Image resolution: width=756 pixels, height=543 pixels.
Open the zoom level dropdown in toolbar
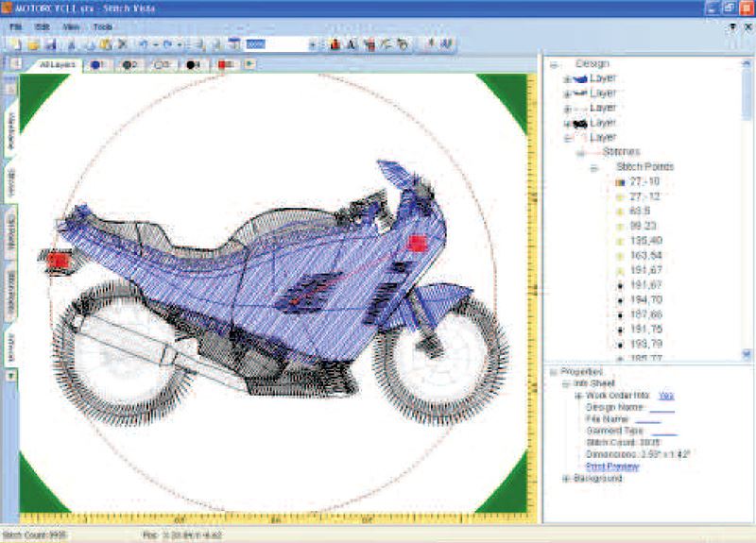pyautogui.click(x=312, y=44)
